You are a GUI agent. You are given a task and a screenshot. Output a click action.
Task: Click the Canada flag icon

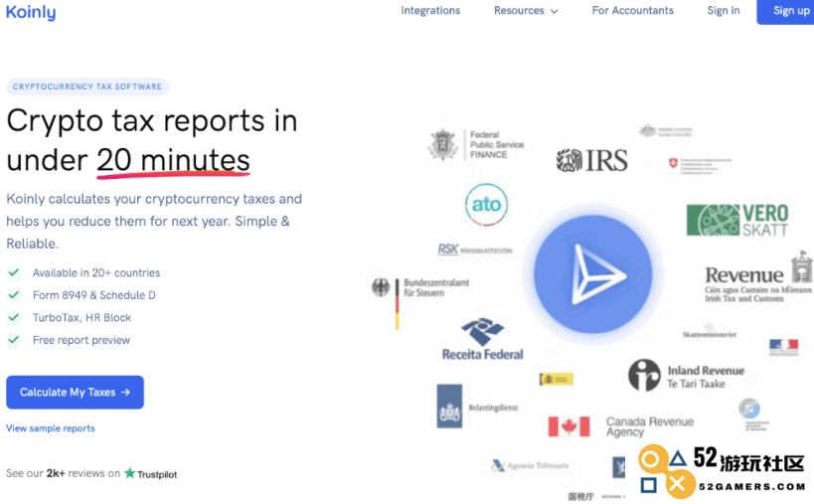569,426
